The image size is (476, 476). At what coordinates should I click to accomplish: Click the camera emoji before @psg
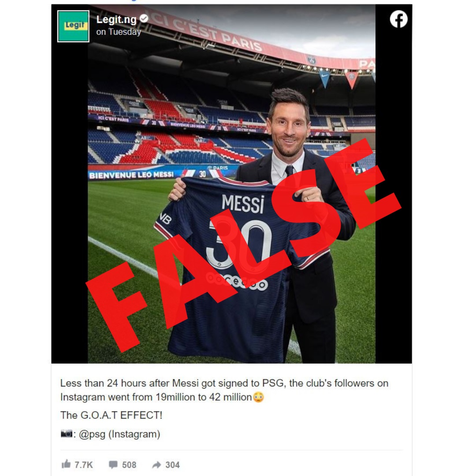pyautogui.click(x=67, y=434)
